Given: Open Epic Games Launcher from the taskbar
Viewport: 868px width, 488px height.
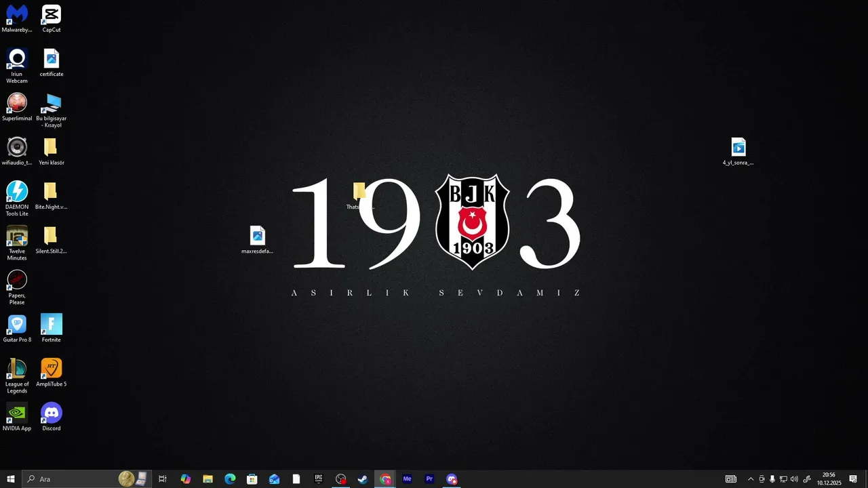Looking at the screenshot, I should point(319,479).
